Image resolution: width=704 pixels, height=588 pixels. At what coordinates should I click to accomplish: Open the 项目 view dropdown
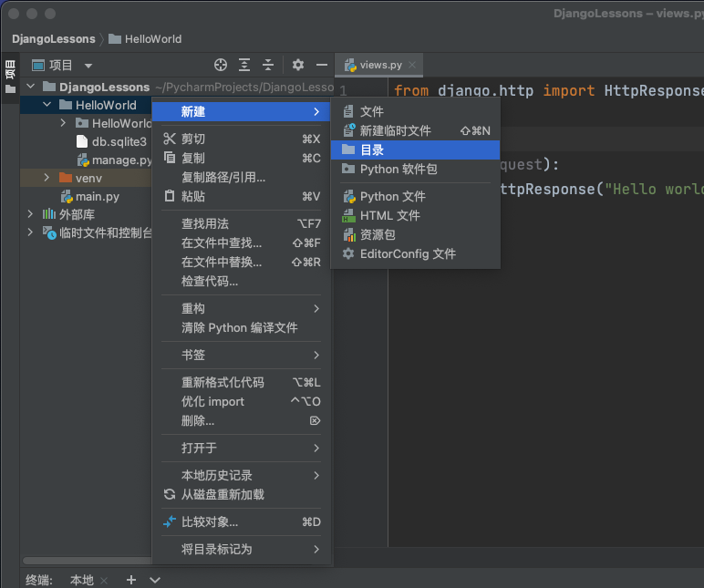88,66
